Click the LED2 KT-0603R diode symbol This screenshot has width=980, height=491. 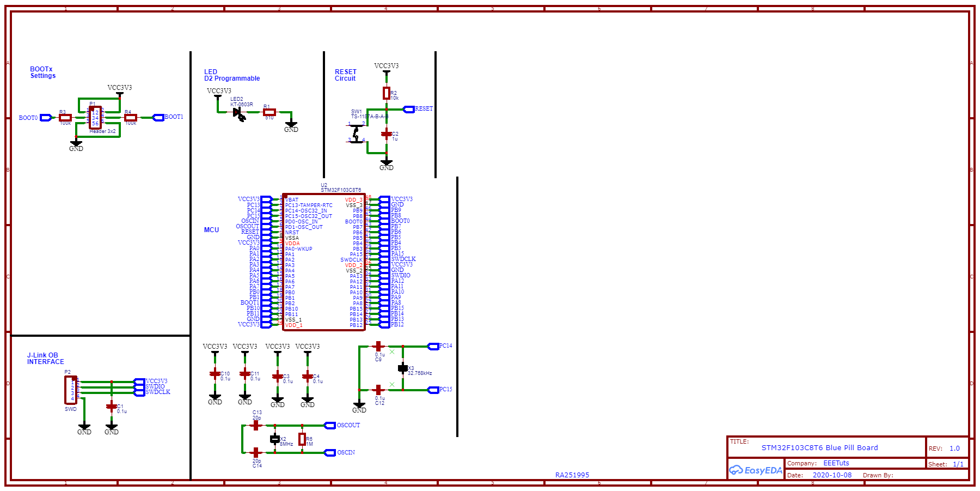tap(239, 113)
